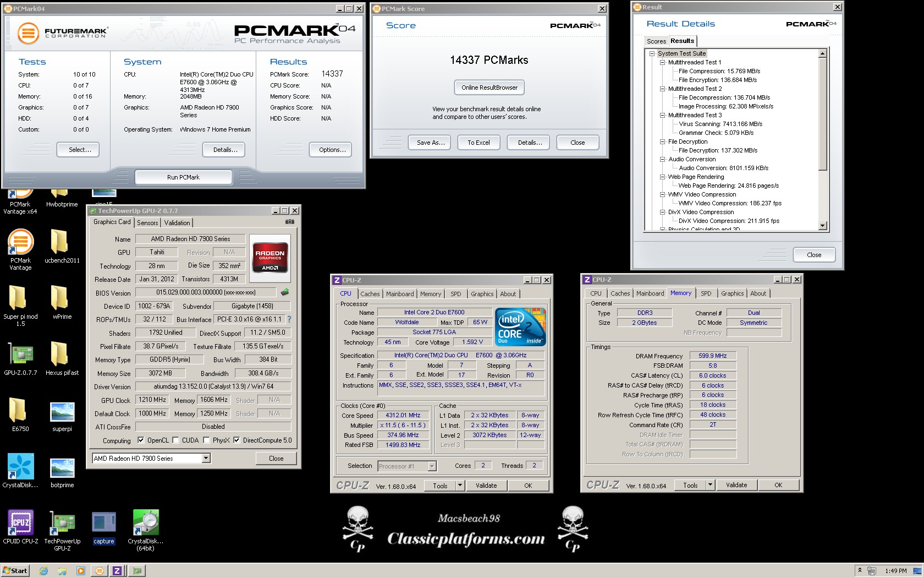Switch to PCMark taskbar button
The height and width of the screenshot is (578, 924).
pos(100,571)
